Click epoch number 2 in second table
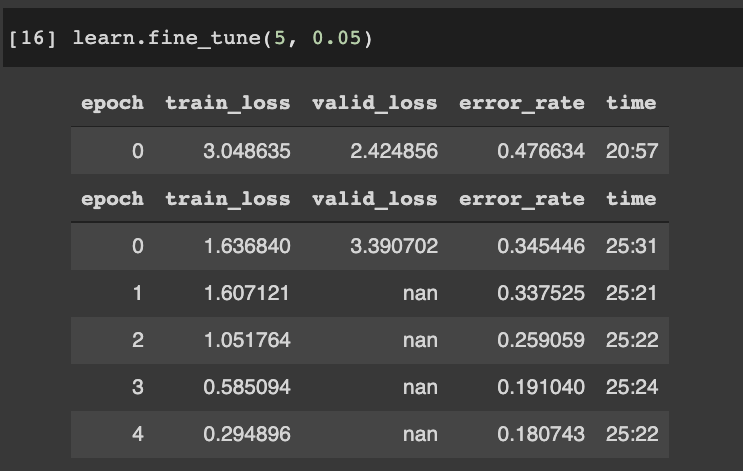This screenshot has height=471, width=743. tap(137, 340)
